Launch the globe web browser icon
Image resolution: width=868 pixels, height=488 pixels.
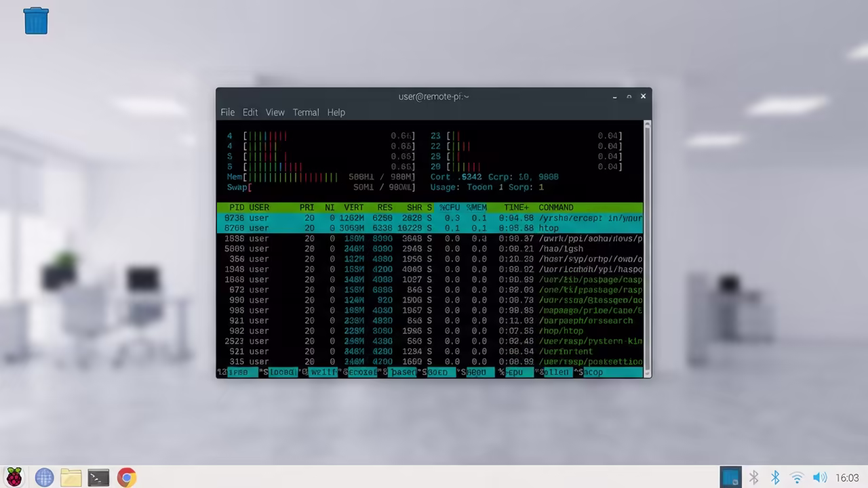coord(44,477)
